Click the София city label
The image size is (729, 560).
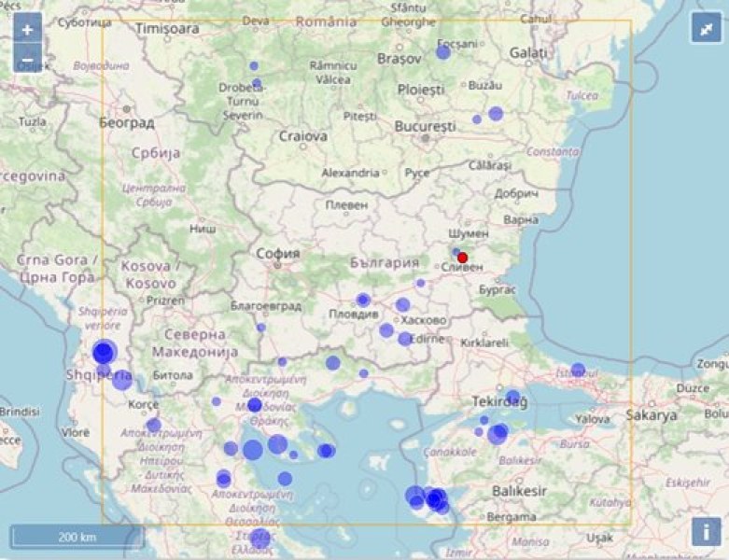(277, 253)
